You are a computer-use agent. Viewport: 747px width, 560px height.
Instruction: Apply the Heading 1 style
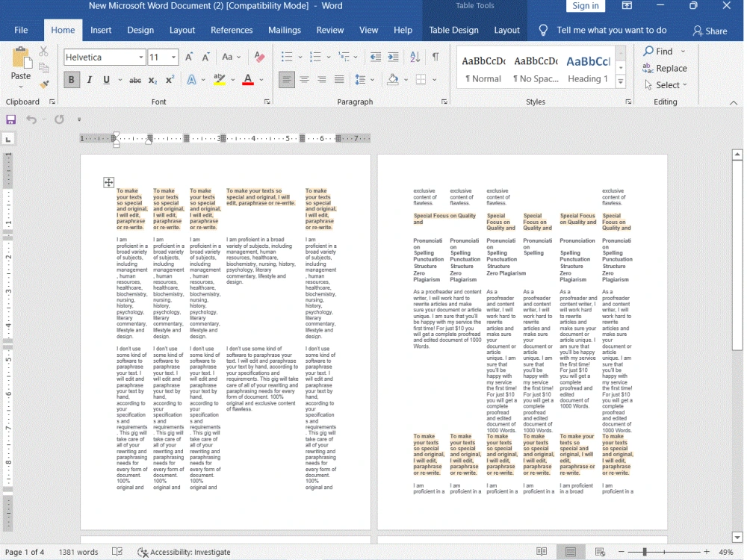click(588, 69)
